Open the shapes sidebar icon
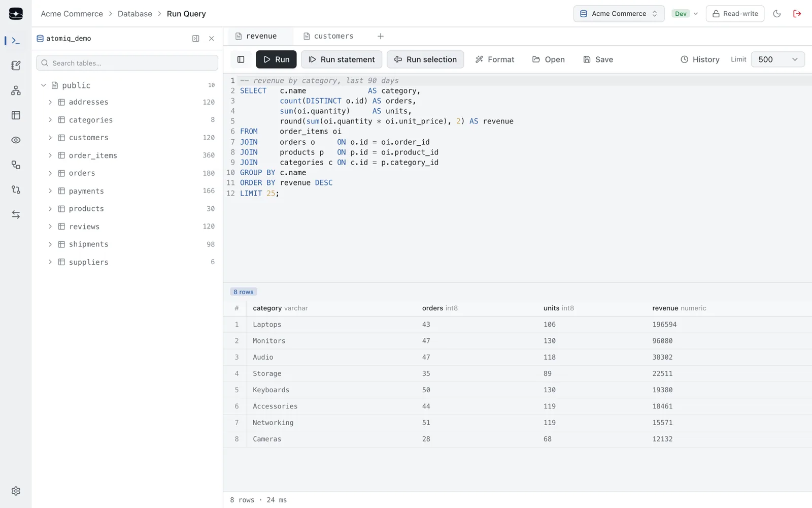The width and height of the screenshot is (812, 508). pos(16,165)
